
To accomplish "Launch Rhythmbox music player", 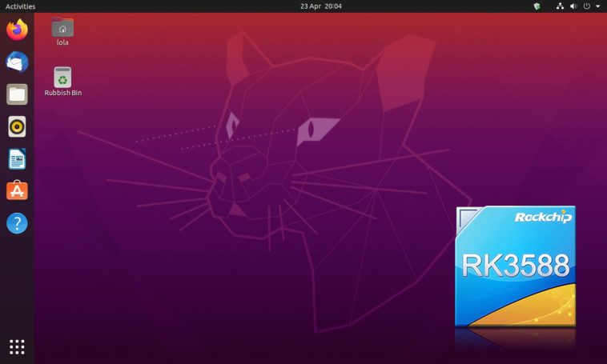I will pos(17,126).
